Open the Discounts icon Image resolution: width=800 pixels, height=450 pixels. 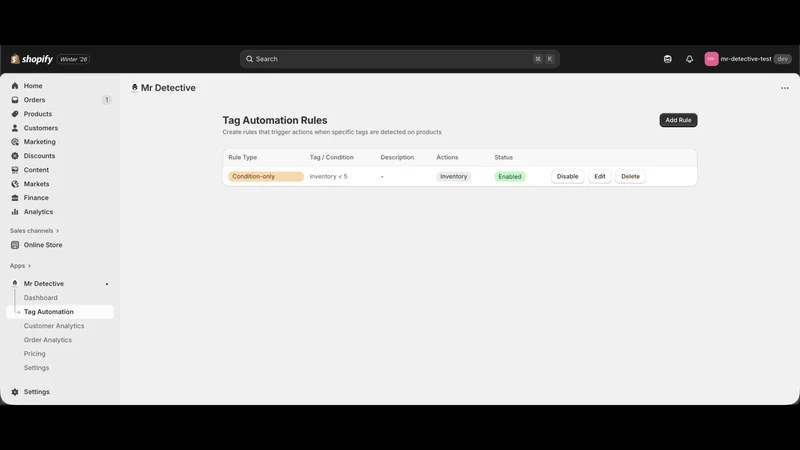(15, 156)
